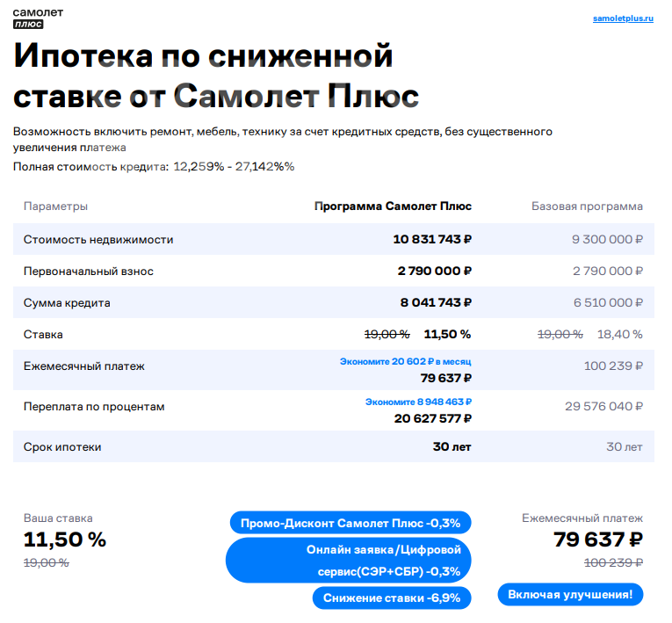672x623 pixels.
Task: Click the Срок ипотеки row label
Action: (62, 446)
